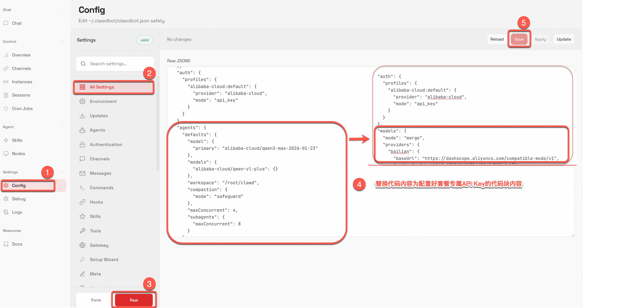
Task: Select the Setup Wizard wand icon
Action: pyautogui.click(x=82, y=260)
